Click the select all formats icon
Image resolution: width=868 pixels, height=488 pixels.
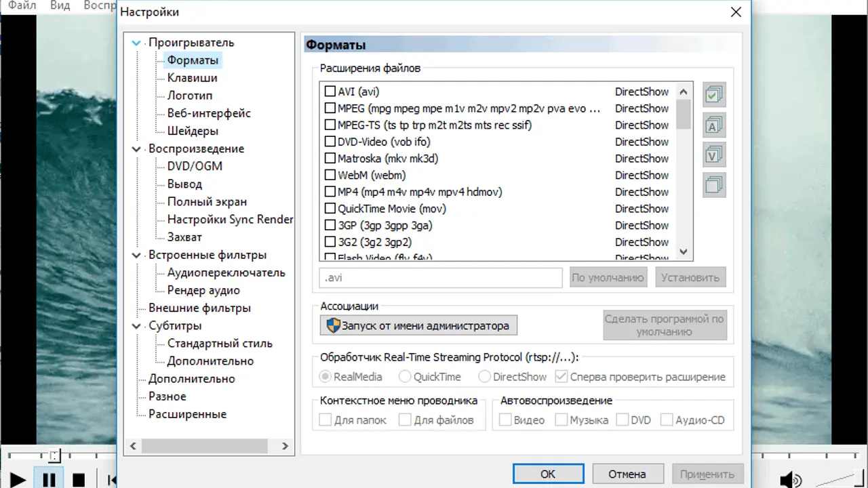point(714,95)
